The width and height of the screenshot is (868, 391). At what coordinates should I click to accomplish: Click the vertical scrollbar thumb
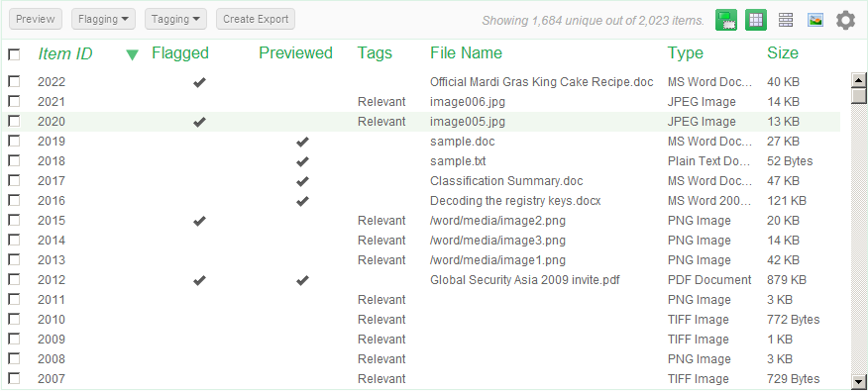coord(859,96)
